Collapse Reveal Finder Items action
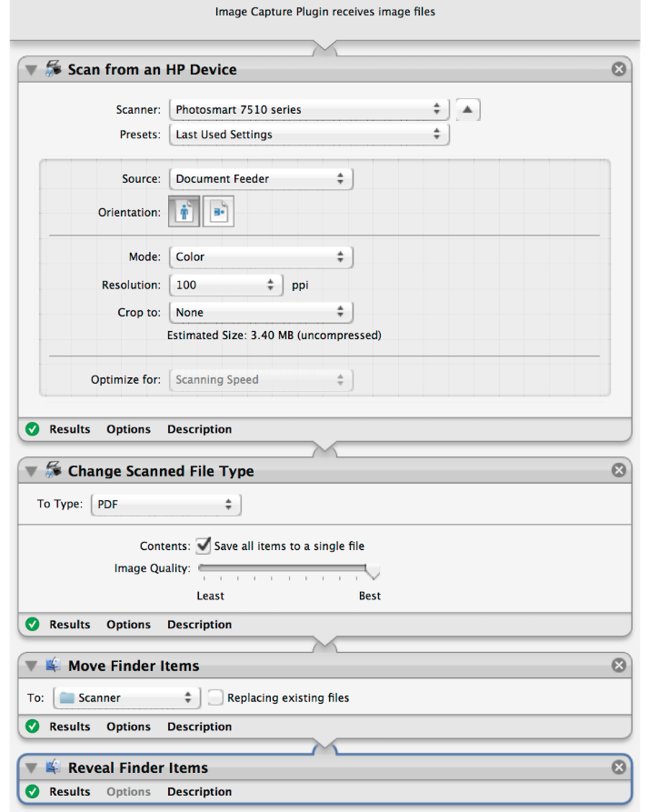This screenshot has width=648, height=812. pos(31,768)
